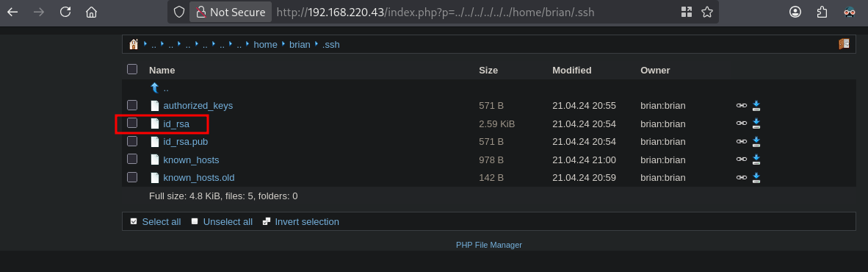The image size is (868, 272).
Task: Click the 21.04.24 21:00 modified date
Action: pos(584,160)
